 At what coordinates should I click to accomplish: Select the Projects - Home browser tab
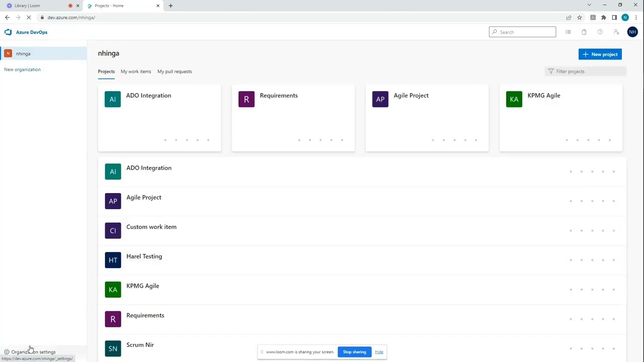pos(123,6)
